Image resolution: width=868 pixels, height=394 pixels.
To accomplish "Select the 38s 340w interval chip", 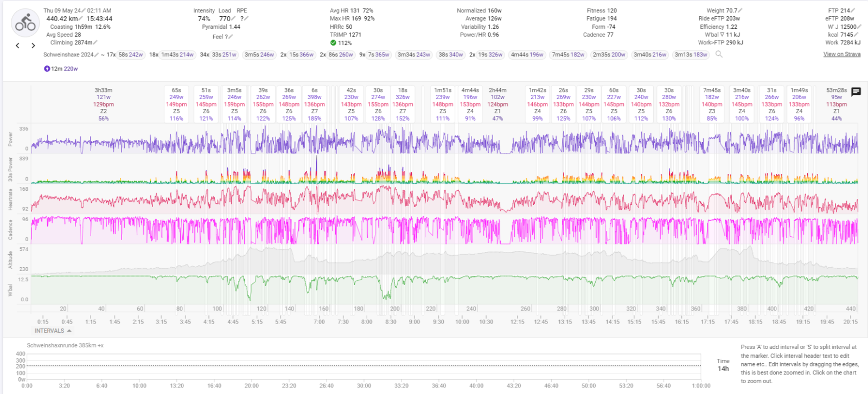I will [x=451, y=55].
